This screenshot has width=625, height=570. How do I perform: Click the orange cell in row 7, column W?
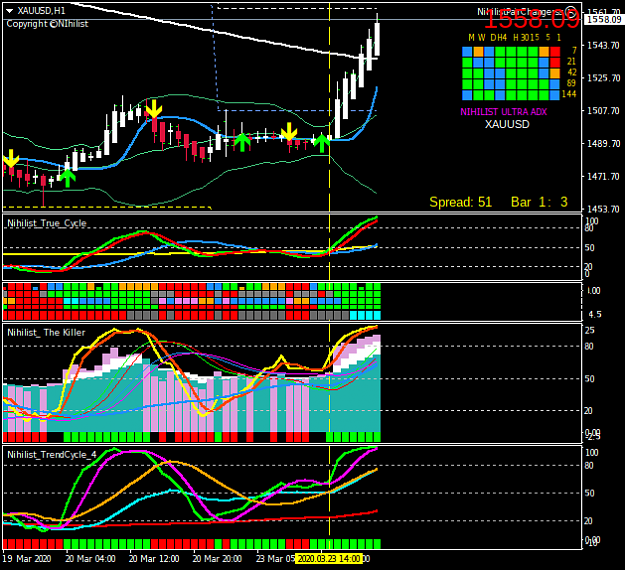pos(478,51)
